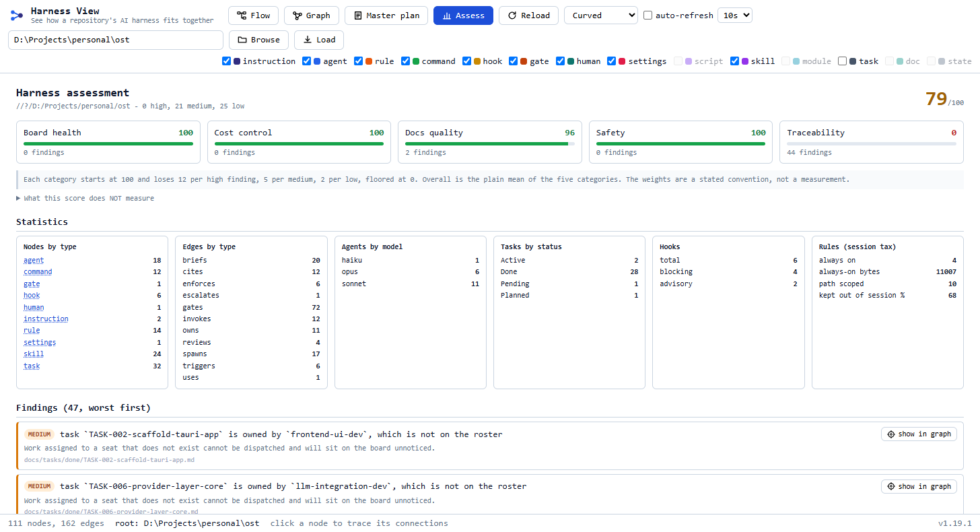Open the instruction node type link
Screen dimensions: 980x532
click(46, 319)
